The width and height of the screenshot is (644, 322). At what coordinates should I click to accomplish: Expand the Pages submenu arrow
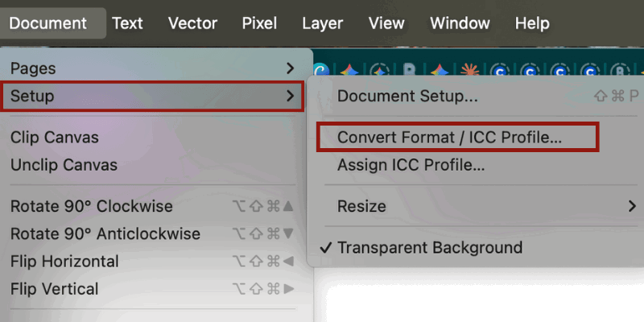[x=291, y=69]
